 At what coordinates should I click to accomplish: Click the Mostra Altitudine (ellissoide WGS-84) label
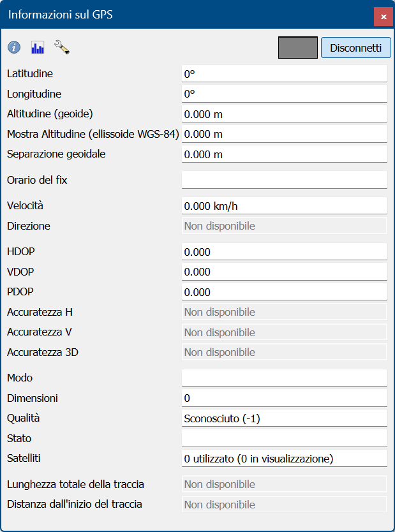click(x=93, y=135)
